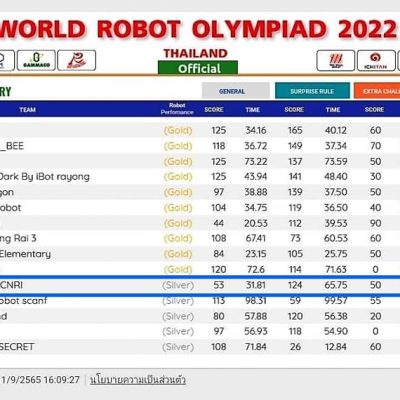Viewport: 400px width, 400px height.
Task: Select the highlighted CNRI Silver row
Action: pos(200,285)
